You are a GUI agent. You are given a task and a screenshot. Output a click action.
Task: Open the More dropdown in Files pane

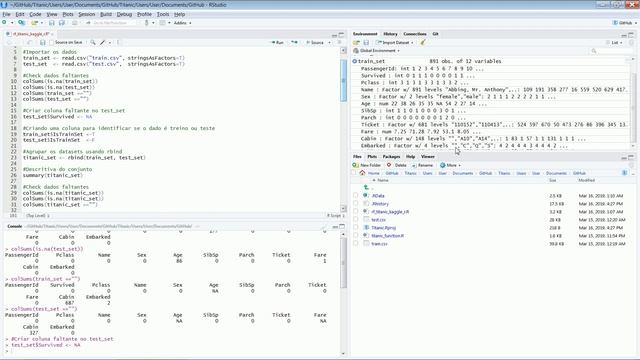tap(450, 165)
